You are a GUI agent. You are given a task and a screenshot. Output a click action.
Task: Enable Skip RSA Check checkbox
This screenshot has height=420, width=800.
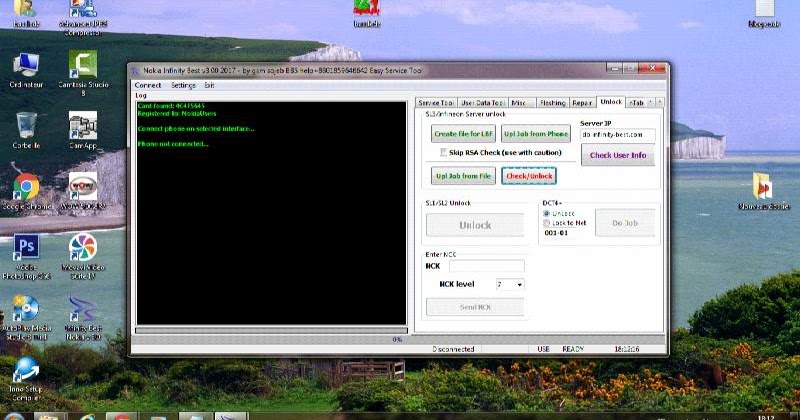tap(443, 153)
